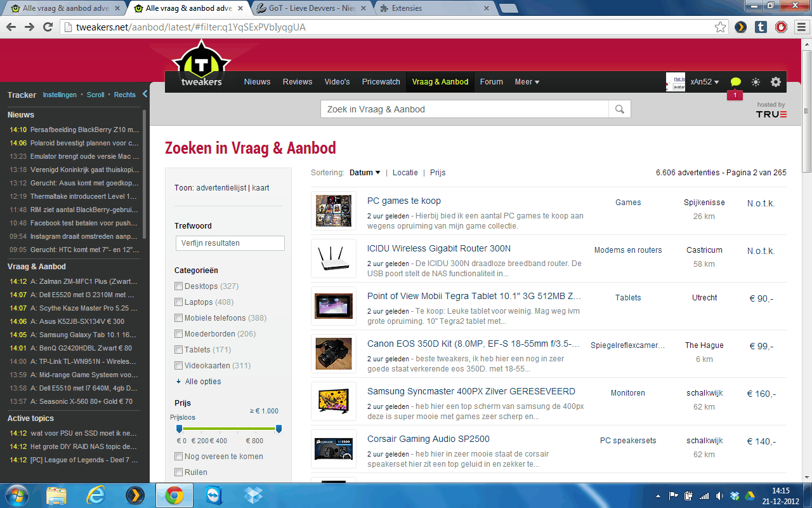Viewport: 812px width, 508px height.
Task: Check the Moederborden category checkbox
Action: tap(178, 333)
